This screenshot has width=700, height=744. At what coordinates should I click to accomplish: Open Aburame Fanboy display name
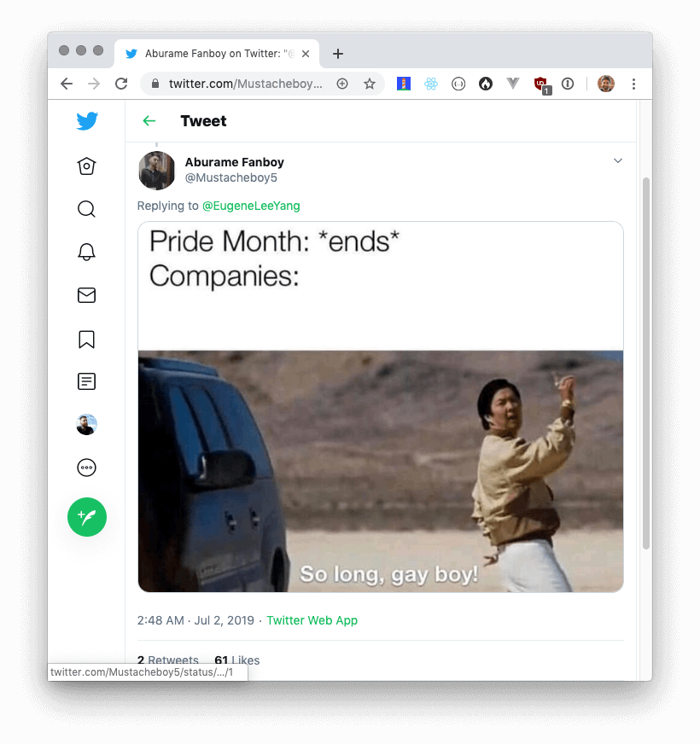tap(234, 162)
